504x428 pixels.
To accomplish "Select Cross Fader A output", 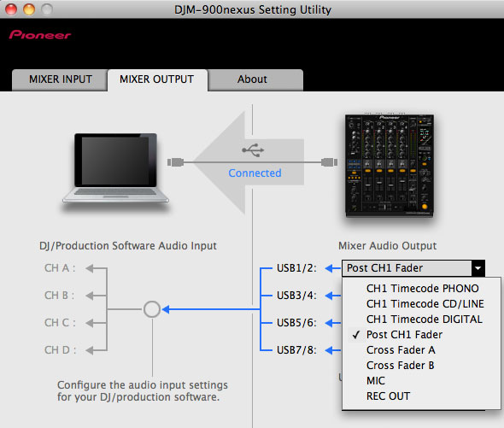I will (422, 350).
